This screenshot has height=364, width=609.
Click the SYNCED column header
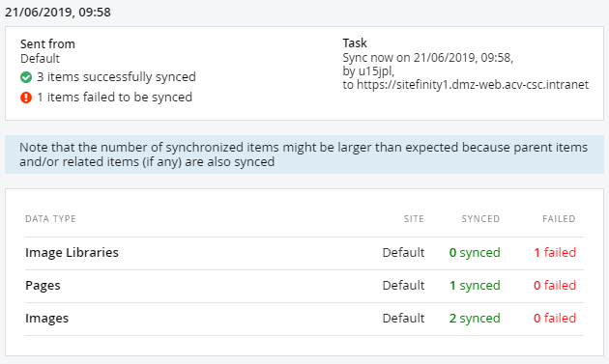[480, 219]
